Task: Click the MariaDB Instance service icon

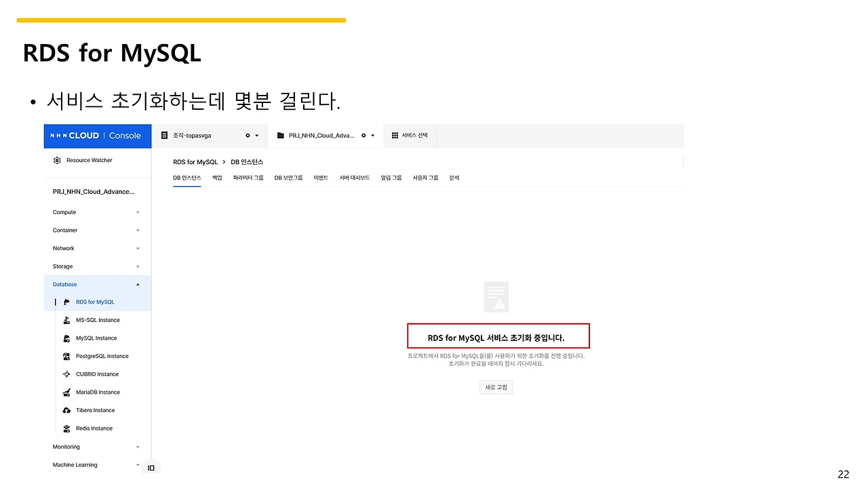Action: (68, 392)
